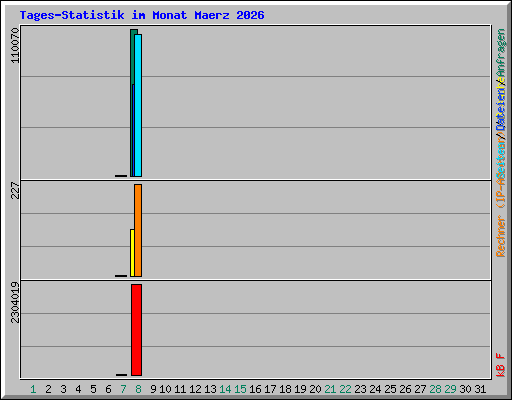Click day 22 on the x-axis
This screenshot has height=400, width=512.
coord(345,389)
